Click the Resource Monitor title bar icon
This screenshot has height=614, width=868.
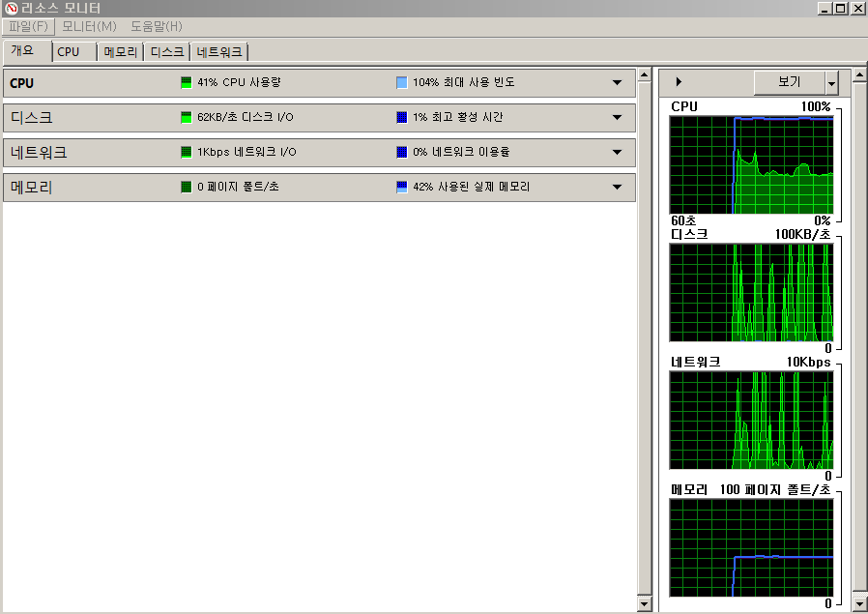tap(11, 8)
